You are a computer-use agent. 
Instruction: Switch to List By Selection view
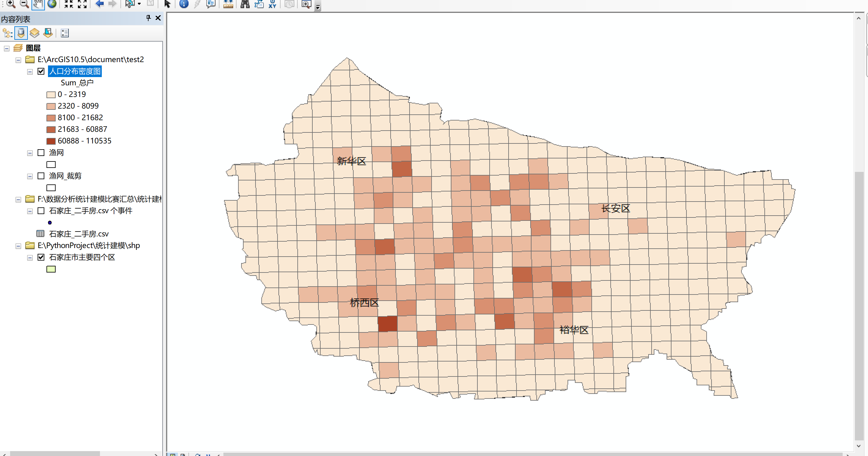click(x=48, y=33)
